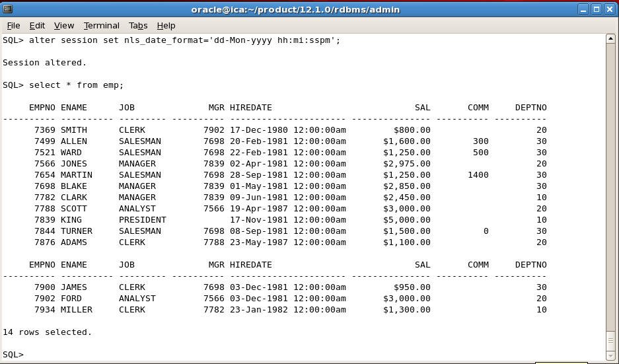Screen dimensions: 619x364
Task: Click the name MILLER
Action: click(77, 310)
